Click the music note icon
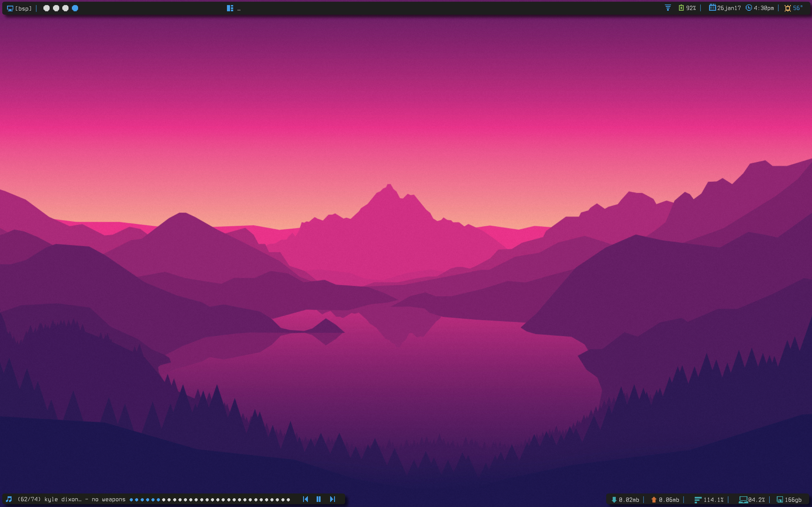 click(x=9, y=499)
